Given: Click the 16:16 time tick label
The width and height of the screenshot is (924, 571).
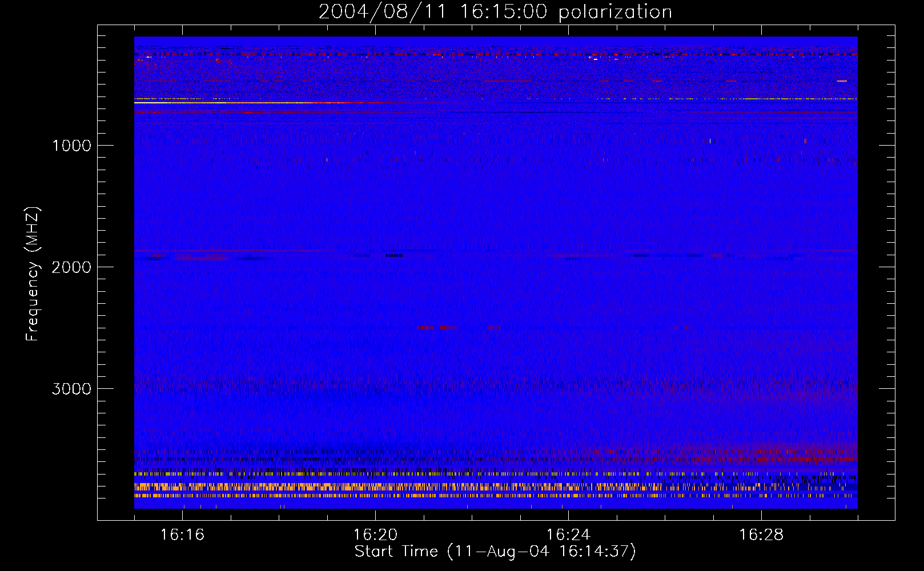Looking at the screenshot, I should [182, 535].
